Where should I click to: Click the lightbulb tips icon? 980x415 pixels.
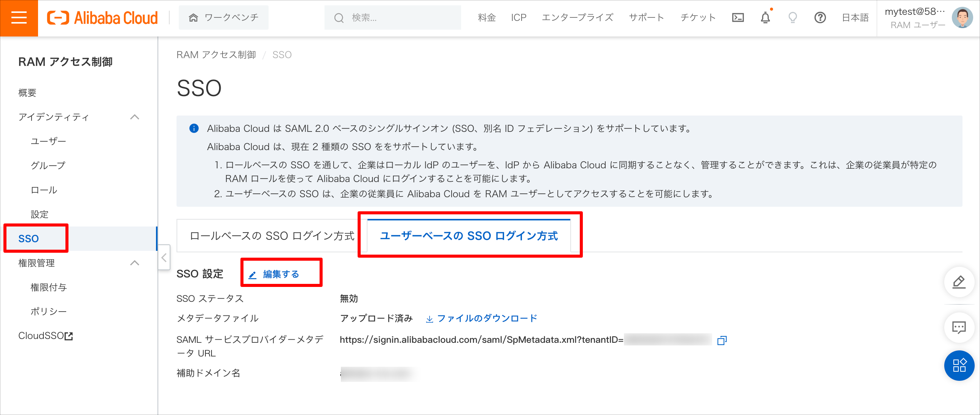click(x=793, y=17)
